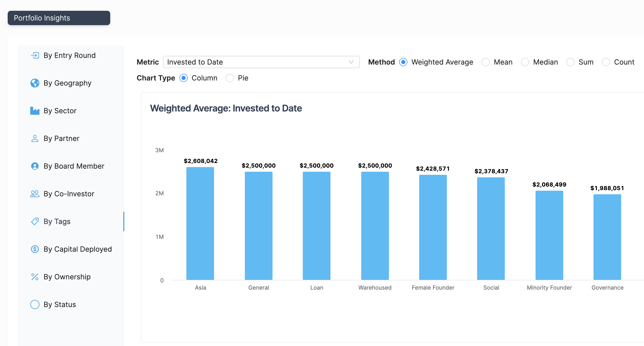Click the person icon for By Partner
Image resolution: width=644 pixels, height=346 pixels.
[x=35, y=138]
